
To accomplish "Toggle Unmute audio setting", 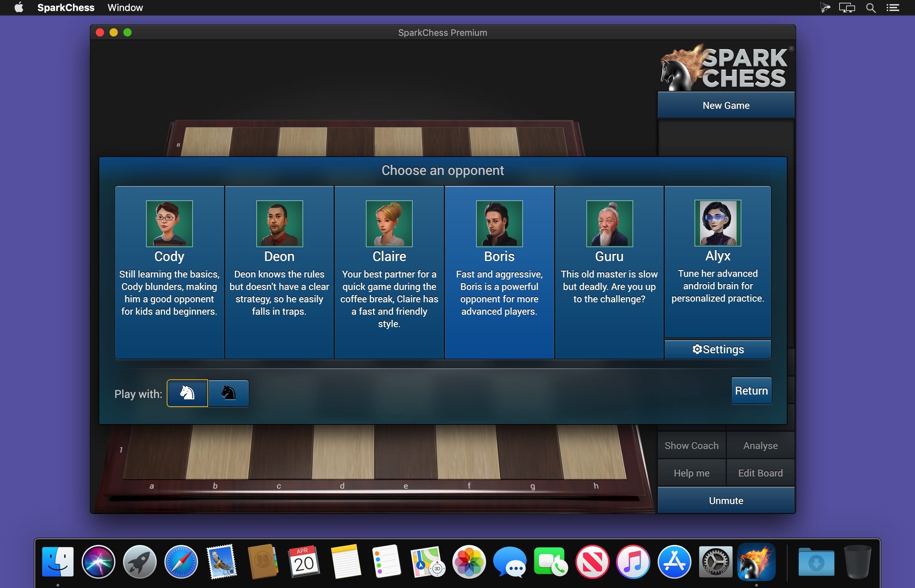I will click(x=726, y=500).
